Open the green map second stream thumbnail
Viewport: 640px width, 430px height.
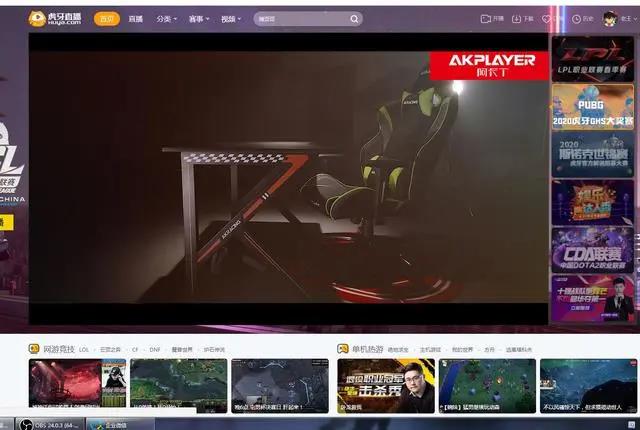(179, 385)
